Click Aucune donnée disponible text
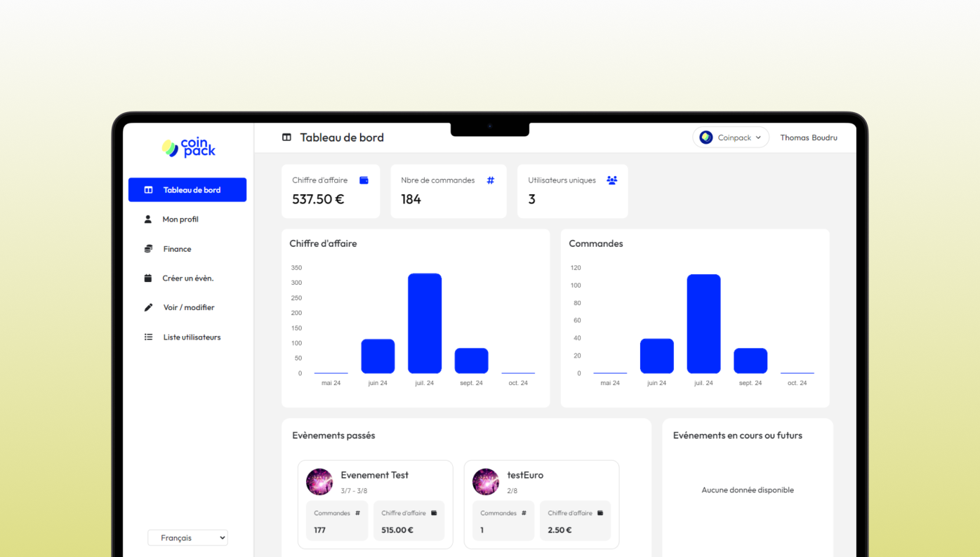 (x=748, y=490)
